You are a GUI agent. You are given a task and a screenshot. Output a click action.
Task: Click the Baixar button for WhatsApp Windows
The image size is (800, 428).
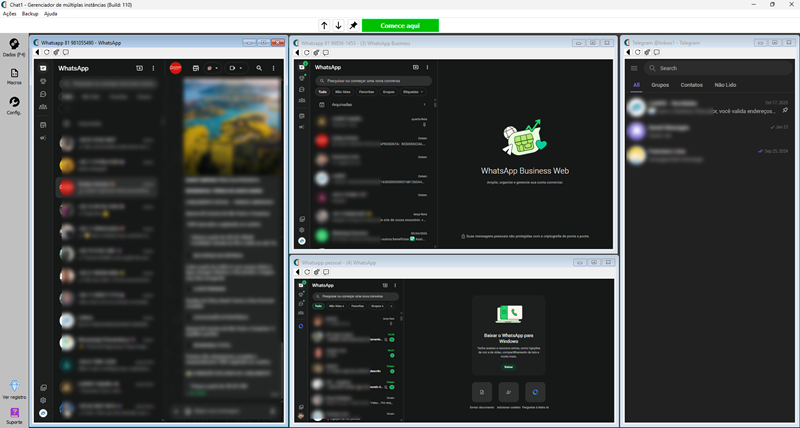(x=508, y=367)
